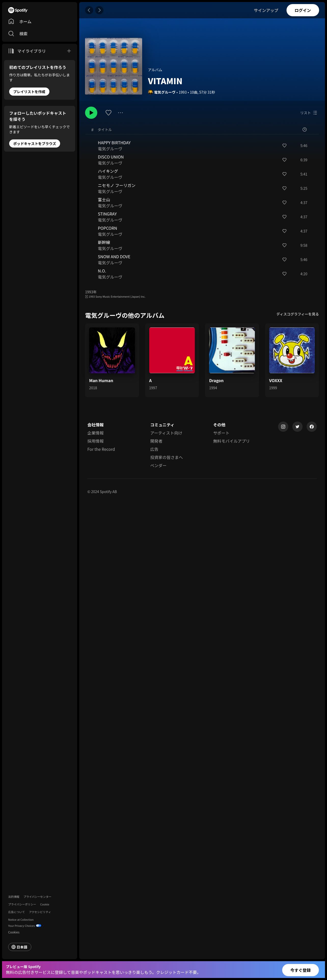The width and height of the screenshot is (327, 980).
Task: Open Spotify Instagram page
Action: (x=283, y=427)
